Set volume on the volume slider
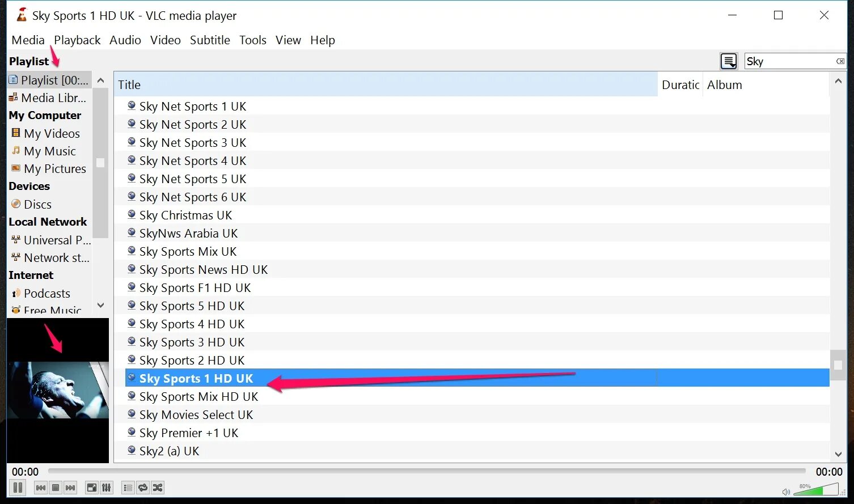 pyautogui.click(x=815, y=489)
